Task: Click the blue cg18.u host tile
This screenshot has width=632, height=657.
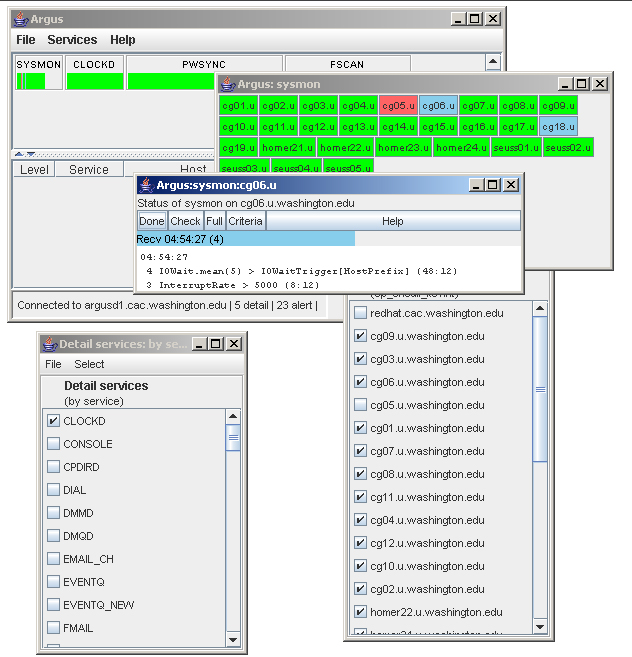Action: click(x=558, y=127)
